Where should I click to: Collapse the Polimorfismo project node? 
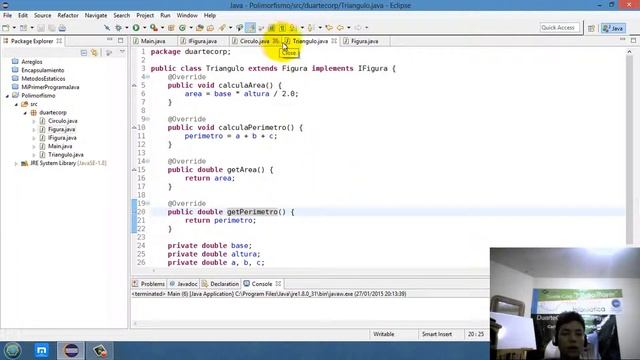pos(7,96)
